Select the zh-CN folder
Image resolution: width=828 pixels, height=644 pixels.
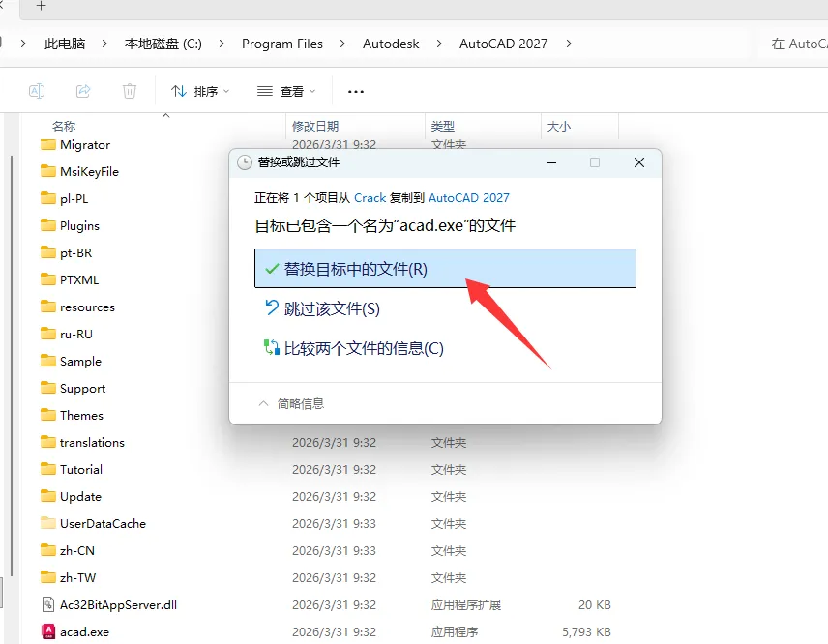tap(68, 550)
